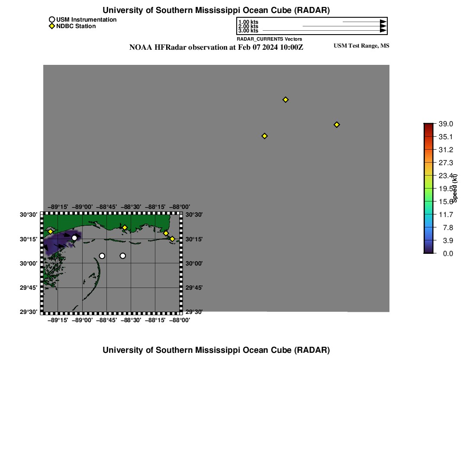Select the white USM circle inside the purple current area
Image resolution: width=476 pixels, height=454 pixels.
coord(74,238)
